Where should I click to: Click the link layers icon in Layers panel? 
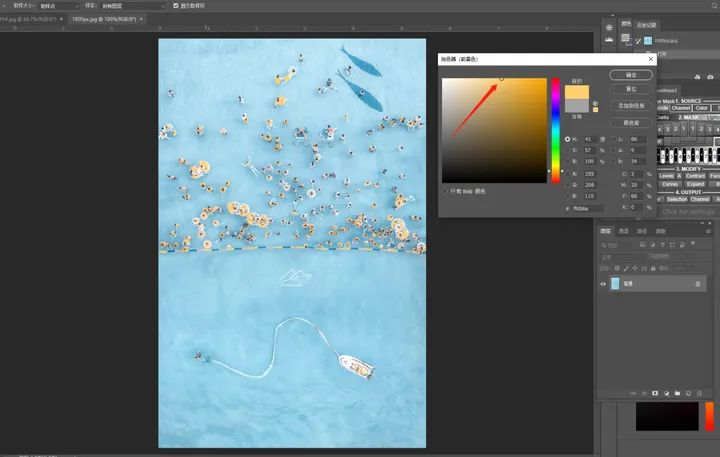pyautogui.click(x=633, y=394)
